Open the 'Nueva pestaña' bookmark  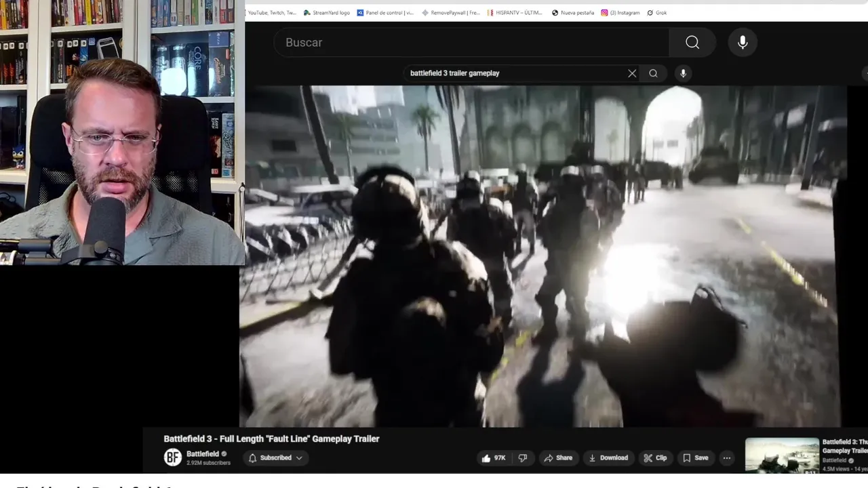point(573,12)
